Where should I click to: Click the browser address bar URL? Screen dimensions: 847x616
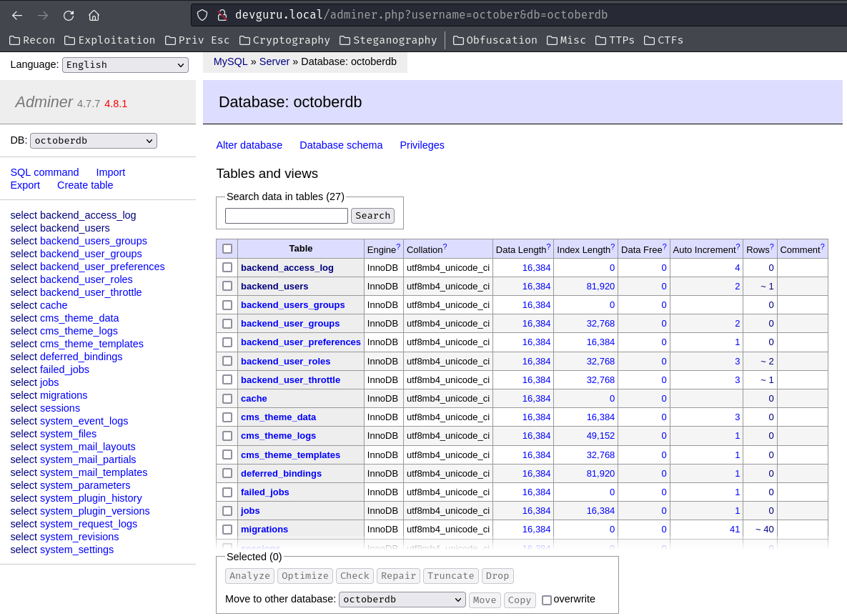(x=421, y=15)
